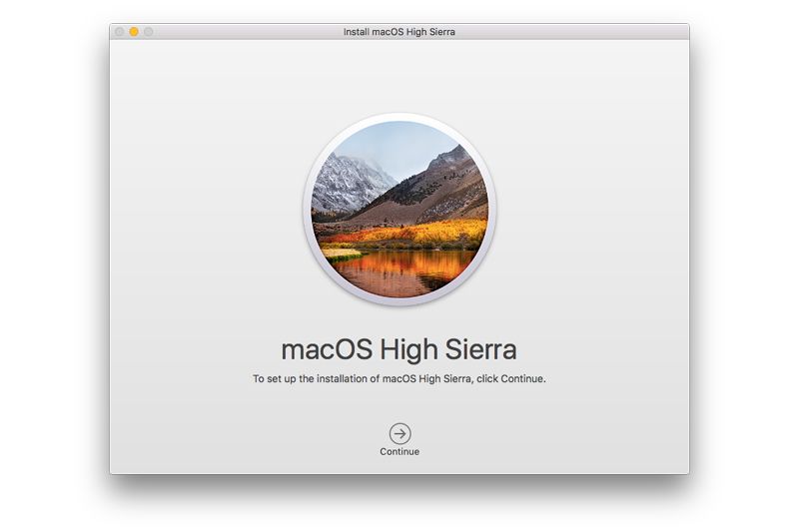Viewport: 799px width, 532px height.
Task: Click the Continue label under the arrow
Action: coord(399,451)
